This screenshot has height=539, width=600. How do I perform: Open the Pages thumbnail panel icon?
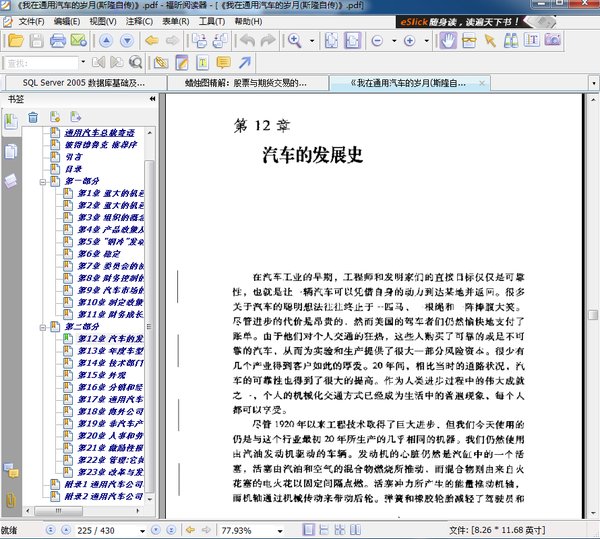(x=10, y=149)
